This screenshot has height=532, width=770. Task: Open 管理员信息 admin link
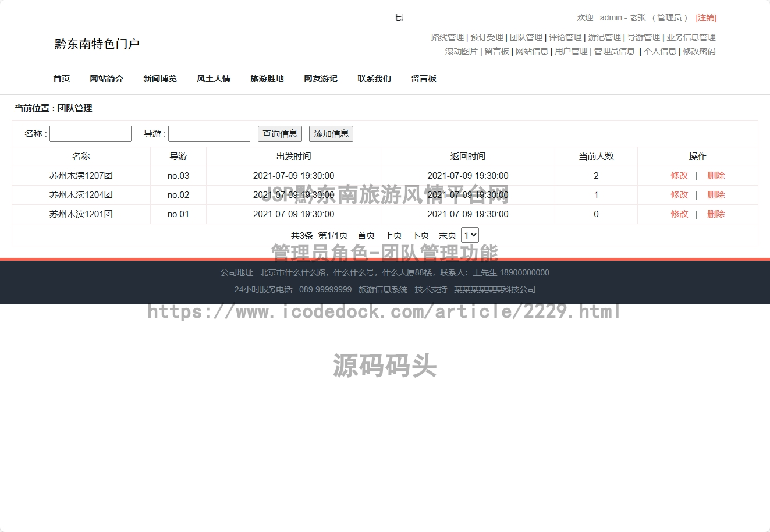click(x=615, y=51)
